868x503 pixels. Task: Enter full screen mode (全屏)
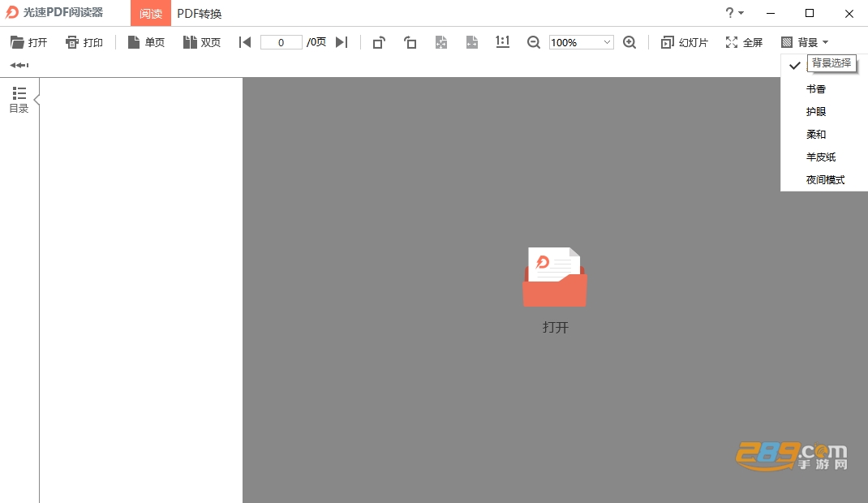click(x=744, y=42)
